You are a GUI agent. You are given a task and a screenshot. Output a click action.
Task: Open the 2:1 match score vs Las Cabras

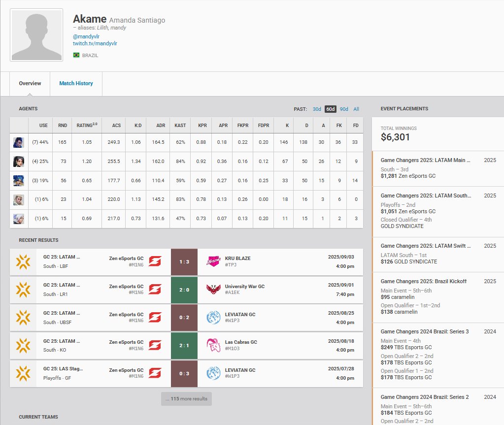(184, 345)
